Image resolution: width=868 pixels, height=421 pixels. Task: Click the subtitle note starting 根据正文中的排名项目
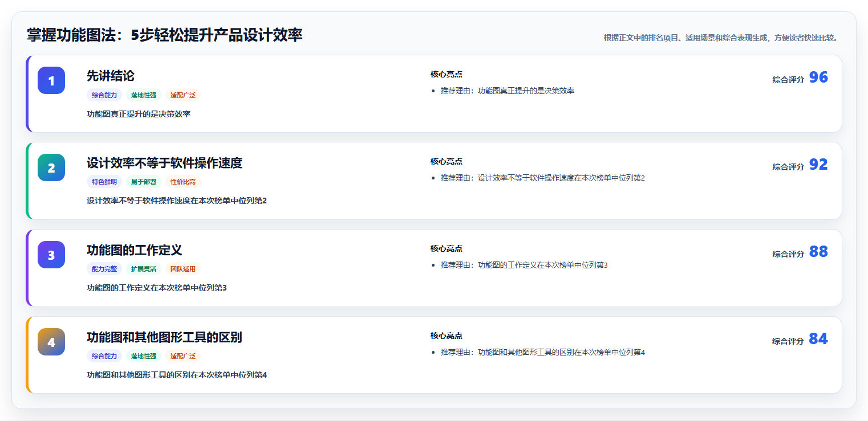(x=721, y=38)
